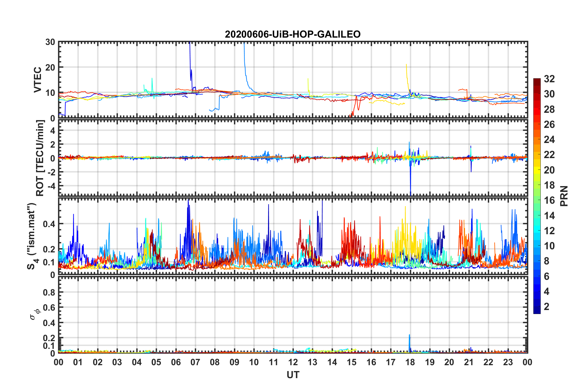Click the 06 hour tick on the UT axis

coord(176,362)
